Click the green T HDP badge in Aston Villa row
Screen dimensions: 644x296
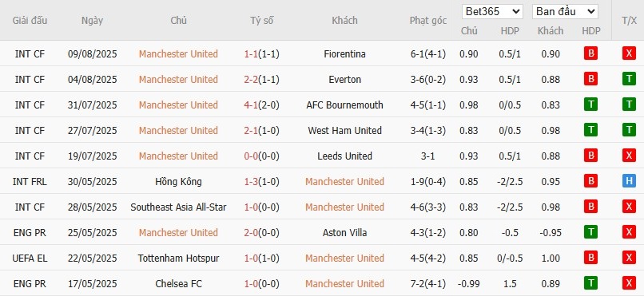tap(590, 232)
